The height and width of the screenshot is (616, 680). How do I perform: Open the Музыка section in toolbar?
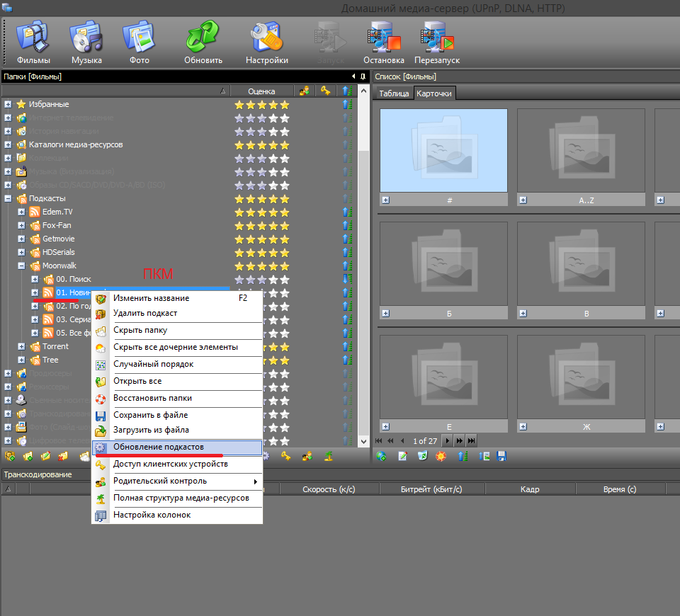[86, 41]
